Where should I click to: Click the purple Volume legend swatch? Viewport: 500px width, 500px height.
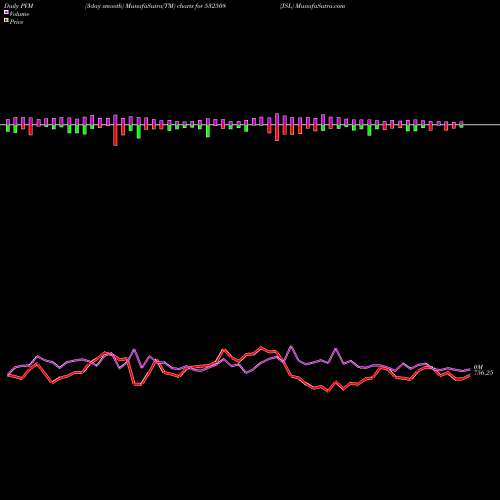point(6,12)
